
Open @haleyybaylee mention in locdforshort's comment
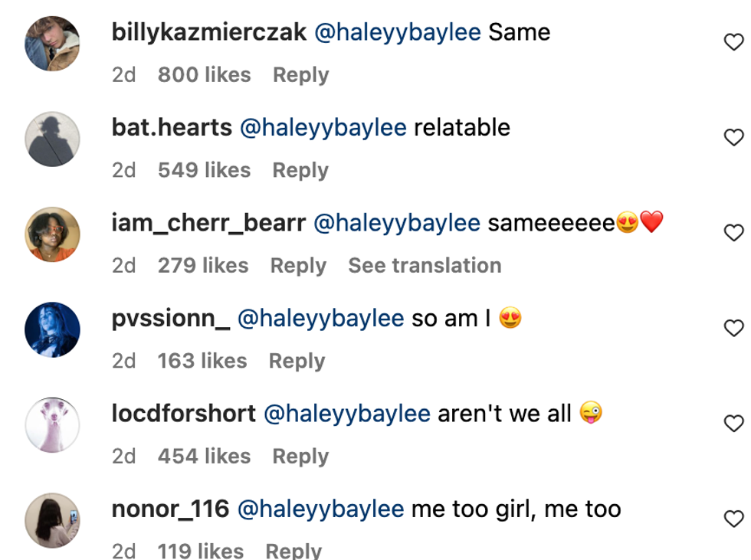coord(346,414)
